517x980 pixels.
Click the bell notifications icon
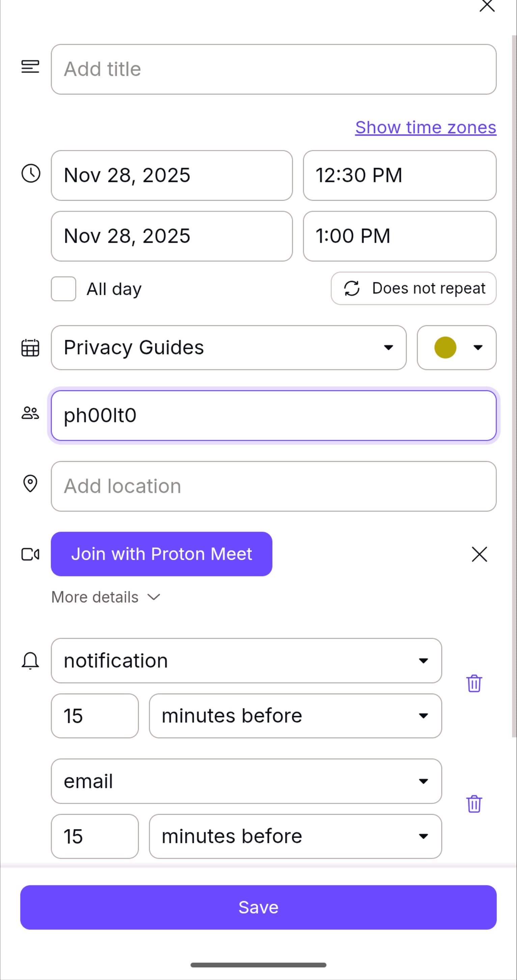point(30,661)
